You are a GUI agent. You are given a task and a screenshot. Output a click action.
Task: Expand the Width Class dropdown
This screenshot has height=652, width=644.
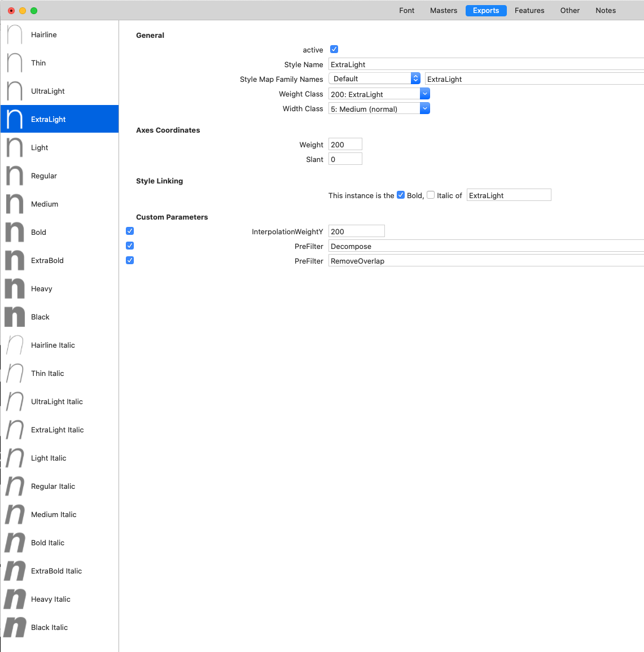pos(379,109)
